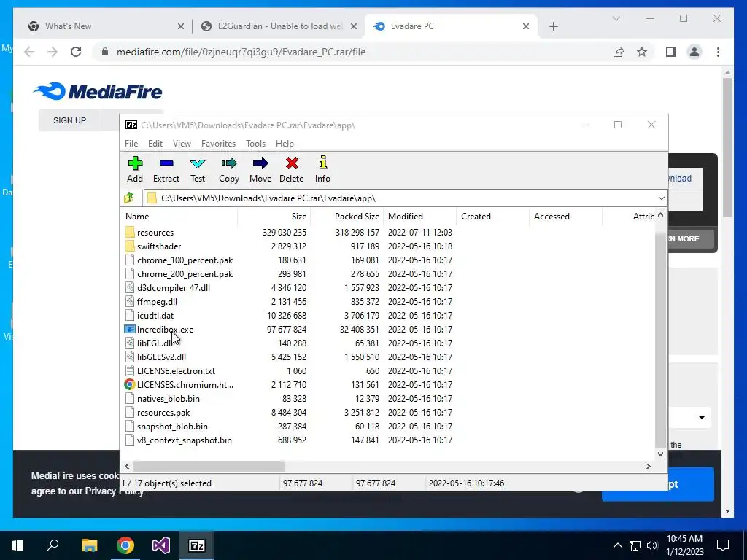
Task: Open Chrome tab search chevron
Action: pos(616,18)
